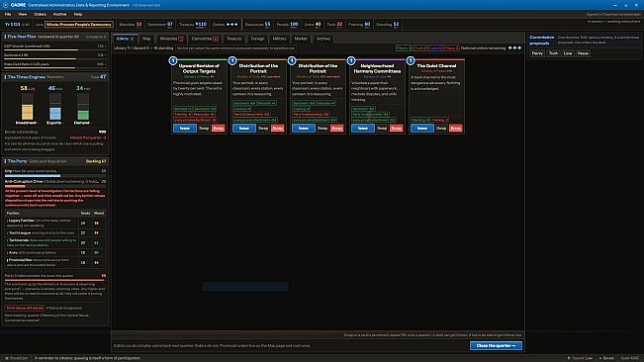This screenshot has width=644, height=362.
Task: Swap The Quiet Channel card
Action: coord(441,128)
